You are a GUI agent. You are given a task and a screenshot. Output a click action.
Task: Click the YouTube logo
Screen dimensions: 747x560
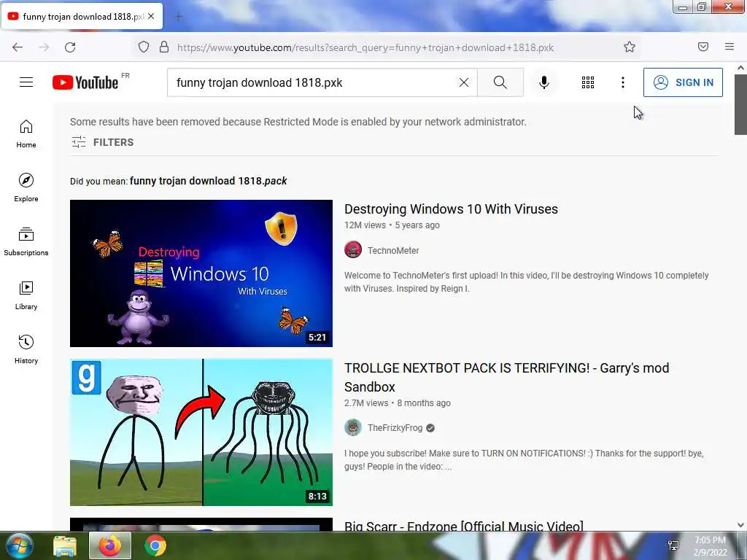point(85,82)
